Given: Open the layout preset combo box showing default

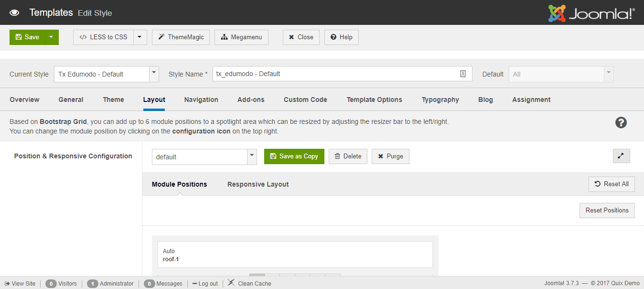Looking at the screenshot, I should point(251,156).
